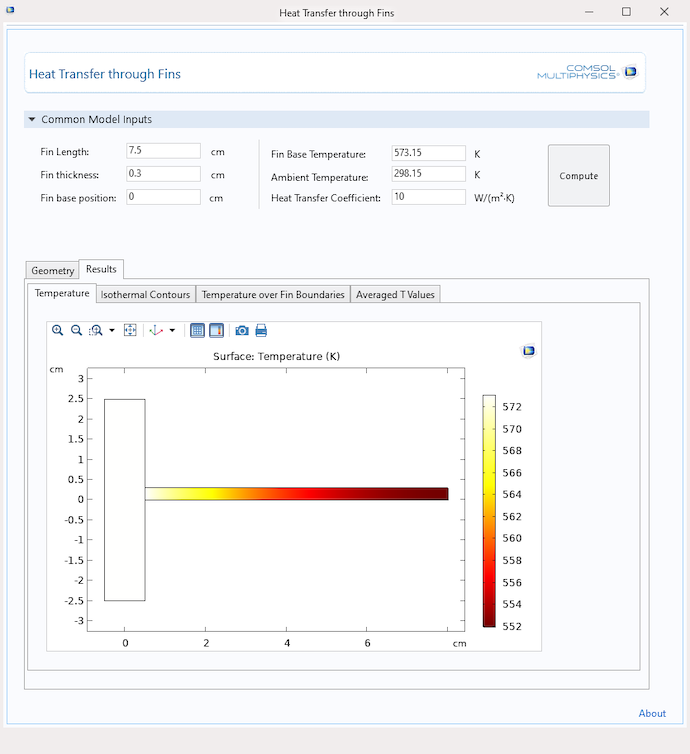Open the view orientation dropdown arrow
The image size is (690, 754).
click(172, 330)
